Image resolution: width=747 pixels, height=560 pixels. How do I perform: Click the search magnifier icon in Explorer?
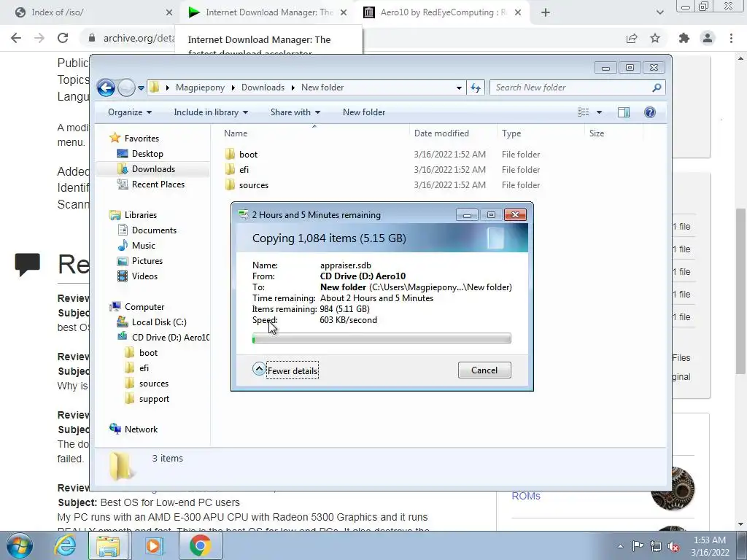coord(657,87)
